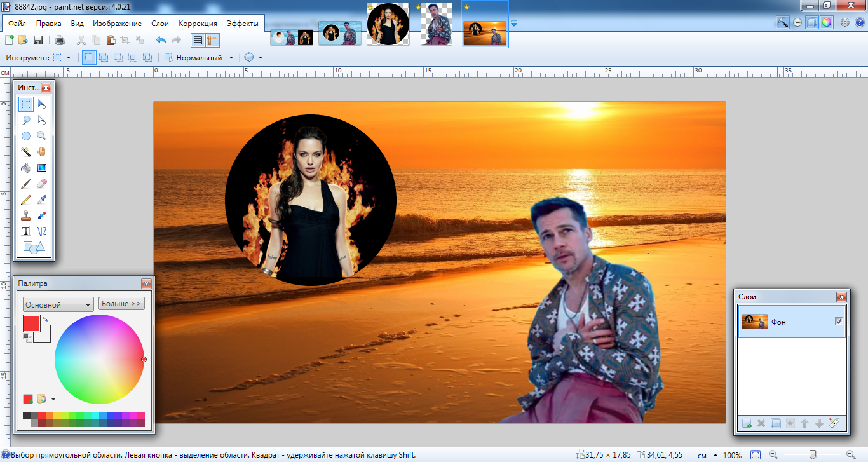
Task: Click the Save diskette icon
Action: pyautogui.click(x=38, y=40)
